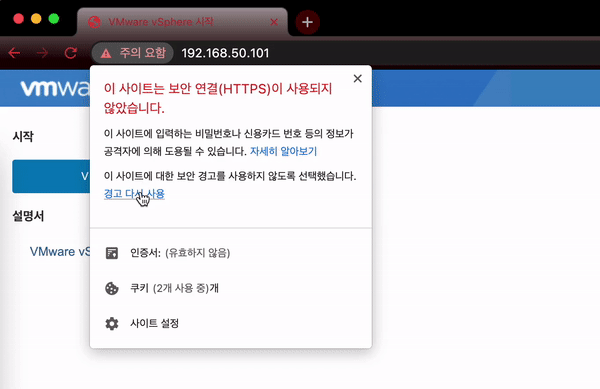Click the cookie icon in popup
The image size is (600, 389).
[x=112, y=288]
